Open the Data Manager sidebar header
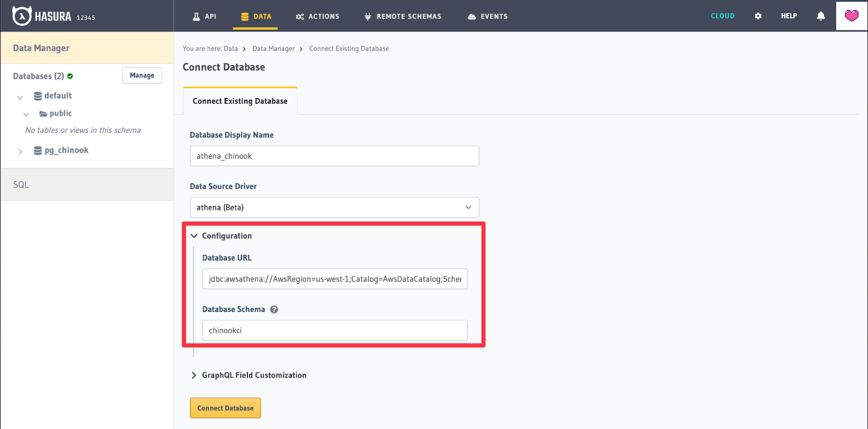This screenshot has width=868, height=429. coord(87,48)
